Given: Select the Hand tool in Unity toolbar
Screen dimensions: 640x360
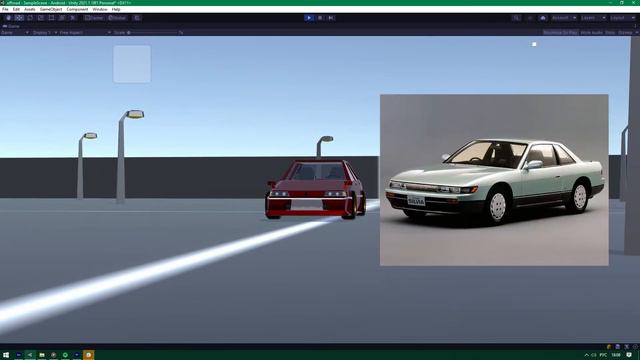Looking at the screenshot, I should [8, 18].
